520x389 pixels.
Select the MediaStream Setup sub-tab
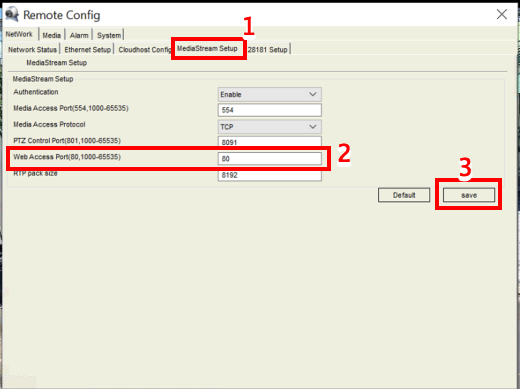pos(207,49)
